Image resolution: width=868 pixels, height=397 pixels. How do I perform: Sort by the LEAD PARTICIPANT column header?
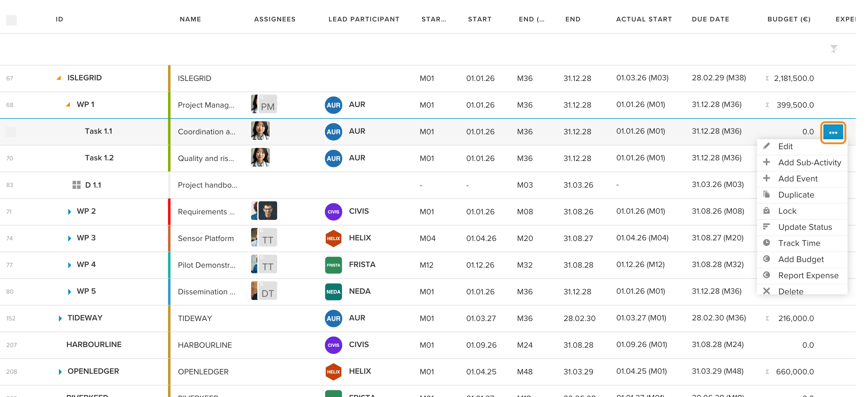(364, 19)
